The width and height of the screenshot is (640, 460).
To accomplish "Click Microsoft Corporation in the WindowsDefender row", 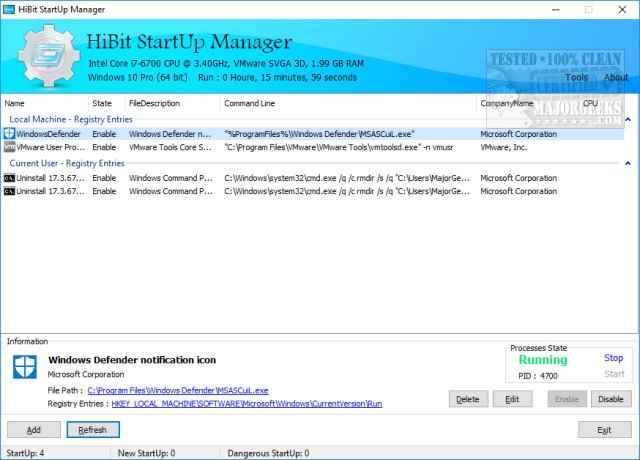I will [518, 134].
